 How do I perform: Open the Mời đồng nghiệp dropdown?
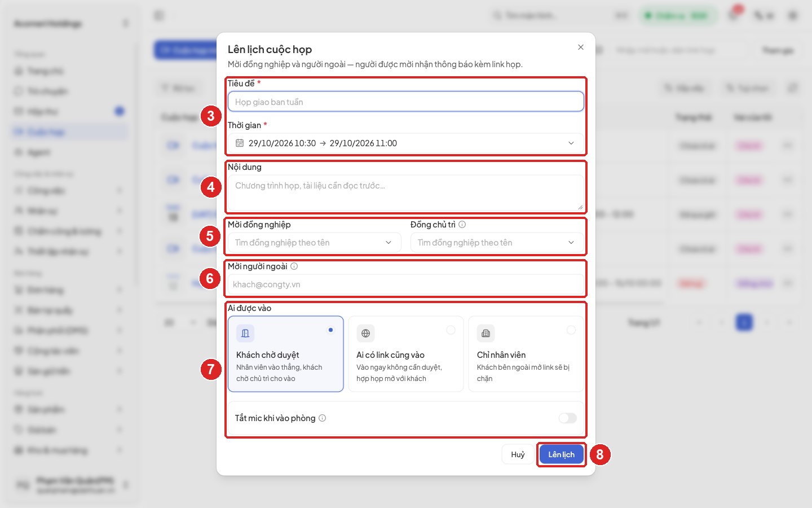tap(315, 243)
